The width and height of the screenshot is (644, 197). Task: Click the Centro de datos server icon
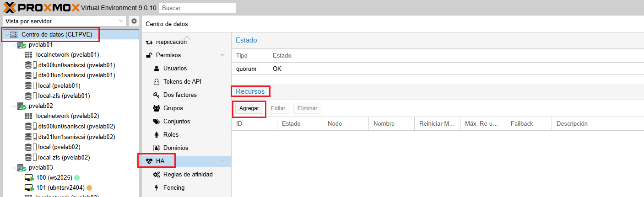pos(14,34)
